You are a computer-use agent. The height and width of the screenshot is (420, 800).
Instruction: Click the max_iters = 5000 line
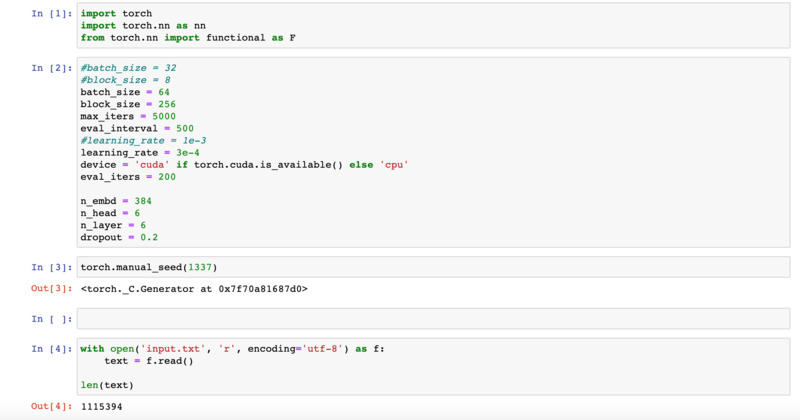click(128, 116)
